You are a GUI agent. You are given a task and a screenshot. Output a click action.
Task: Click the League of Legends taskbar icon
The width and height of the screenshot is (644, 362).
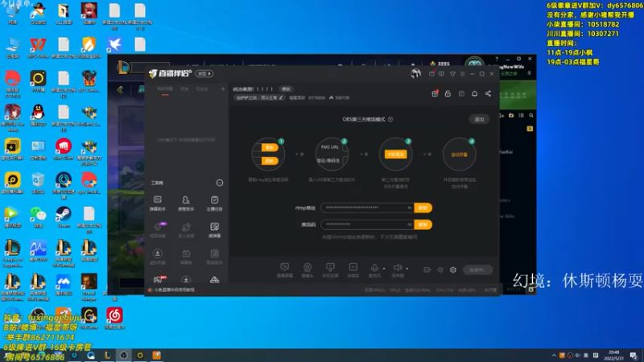[x=107, y=355]
